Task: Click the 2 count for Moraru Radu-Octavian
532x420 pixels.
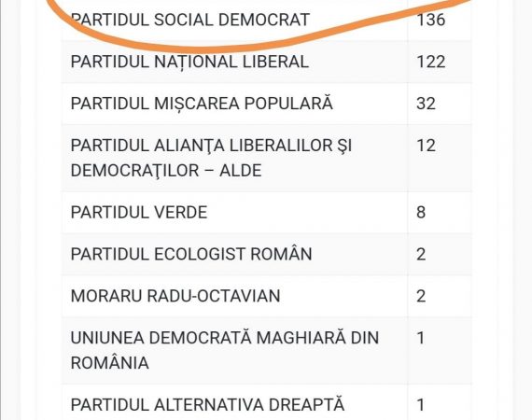Action: (421, 296)
